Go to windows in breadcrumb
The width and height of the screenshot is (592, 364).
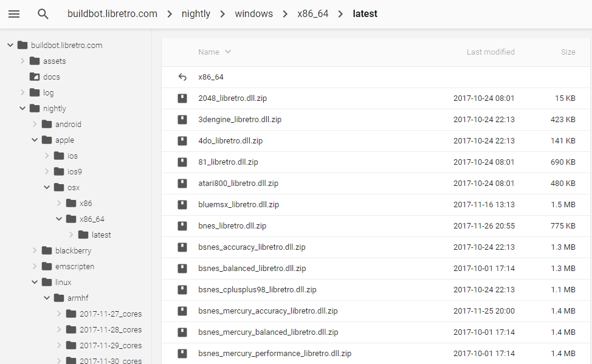click(253, 14)
